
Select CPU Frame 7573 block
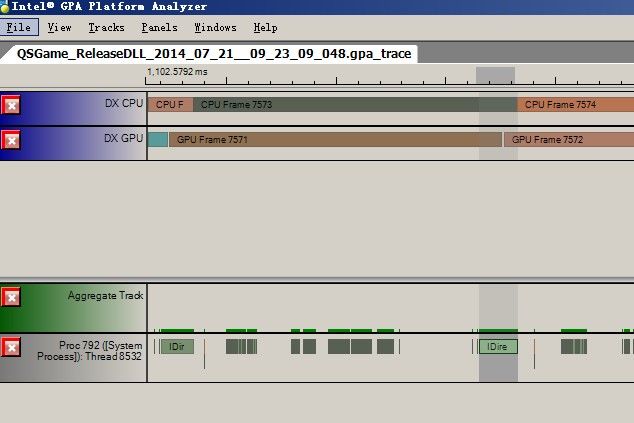click(355, 105)
